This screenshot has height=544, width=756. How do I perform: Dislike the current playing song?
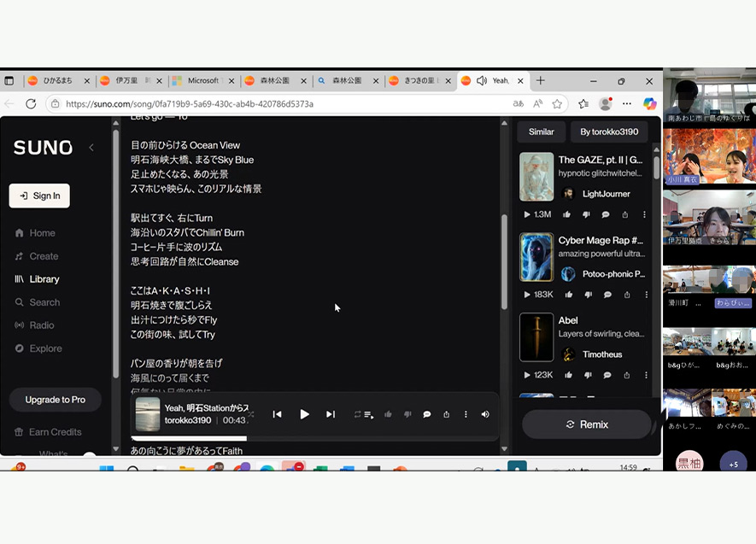[x=408, y=414]
